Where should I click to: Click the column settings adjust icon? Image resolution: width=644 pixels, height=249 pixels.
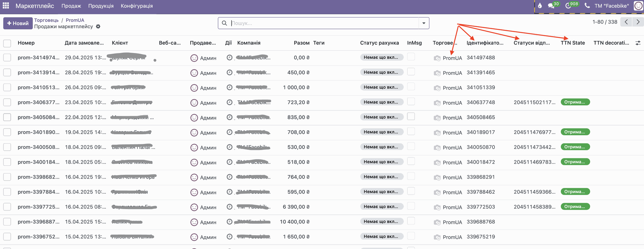[638, 43]
